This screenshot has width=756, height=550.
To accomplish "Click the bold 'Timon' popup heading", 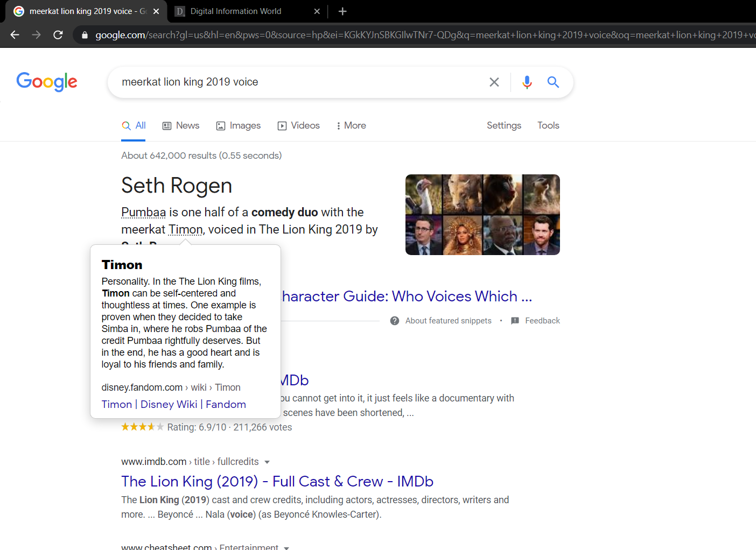I will click(122, 265).
